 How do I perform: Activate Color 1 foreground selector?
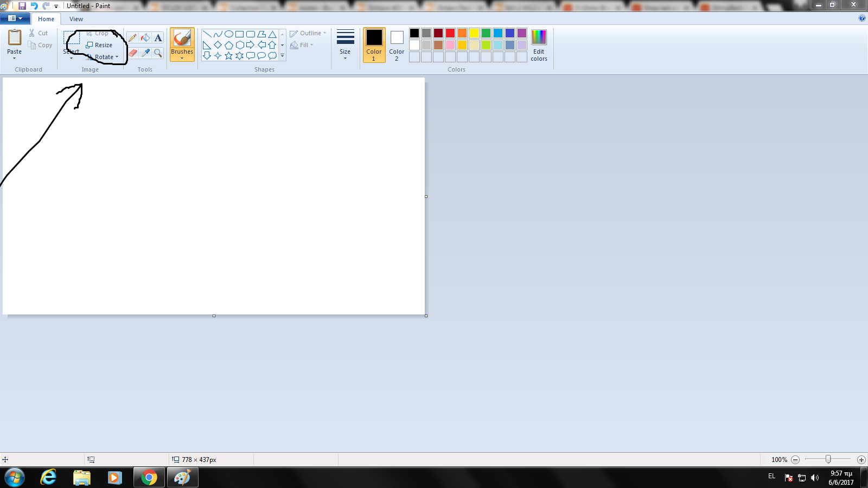pyautogui.click(x=374, y=44)
